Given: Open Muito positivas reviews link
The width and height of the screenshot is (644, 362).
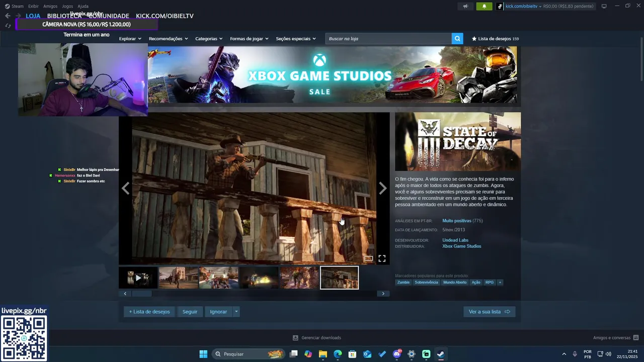Looking at the screenshot, I should (x=457, y=221).
